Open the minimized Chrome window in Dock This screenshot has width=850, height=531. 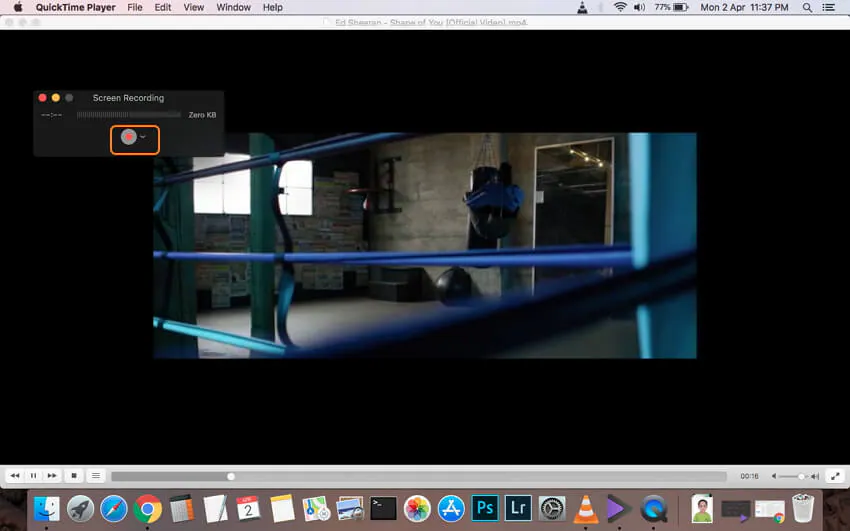pyautogui.click(x=770, y=511)
